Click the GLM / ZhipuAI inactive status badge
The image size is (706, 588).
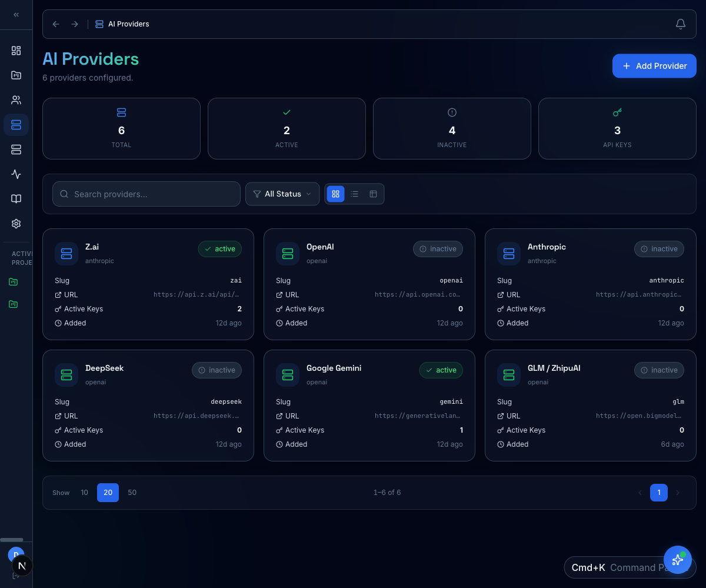tap(659, 370)
